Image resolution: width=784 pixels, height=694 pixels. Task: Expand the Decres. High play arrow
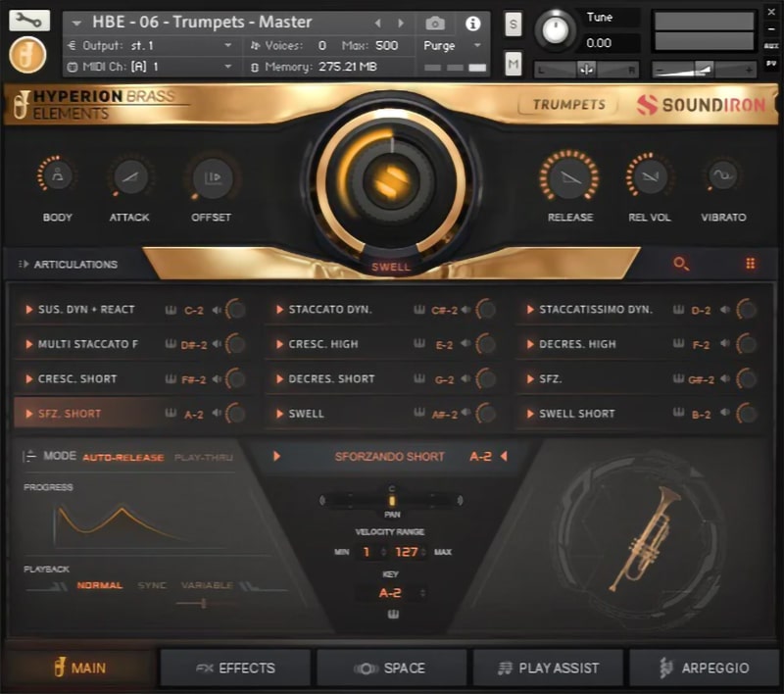pos(530,344)
